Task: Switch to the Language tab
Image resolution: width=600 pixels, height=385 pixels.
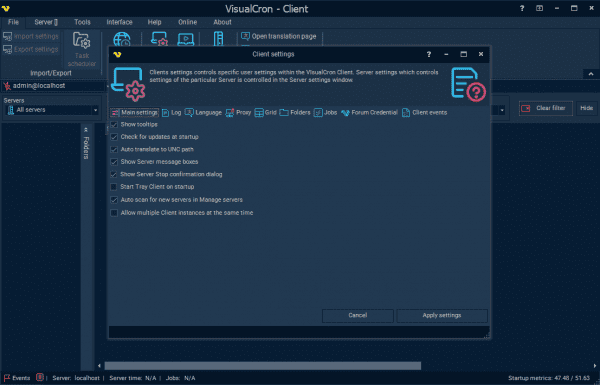Action: coord(203,113)
